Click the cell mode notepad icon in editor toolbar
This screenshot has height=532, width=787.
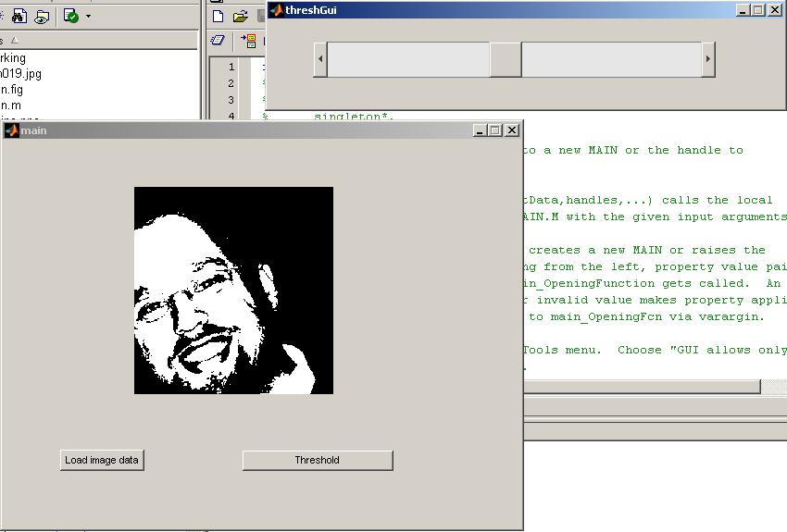[x=218, y=40]
